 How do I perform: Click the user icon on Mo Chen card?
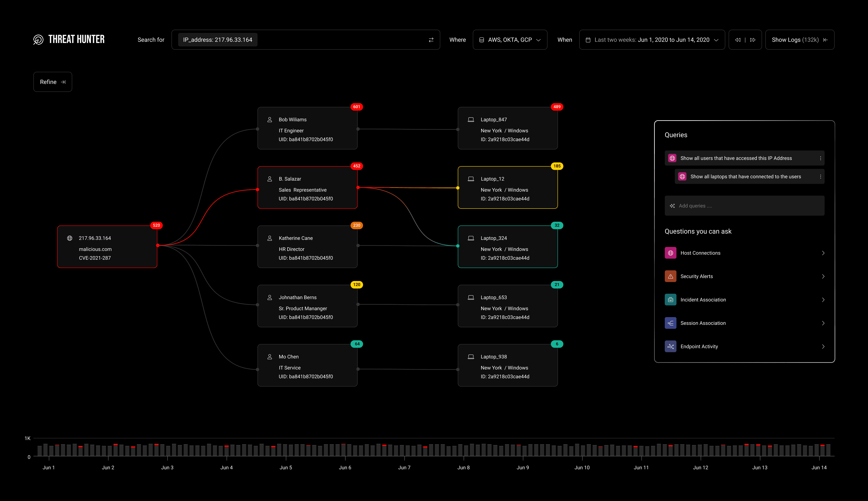point(270,357)
